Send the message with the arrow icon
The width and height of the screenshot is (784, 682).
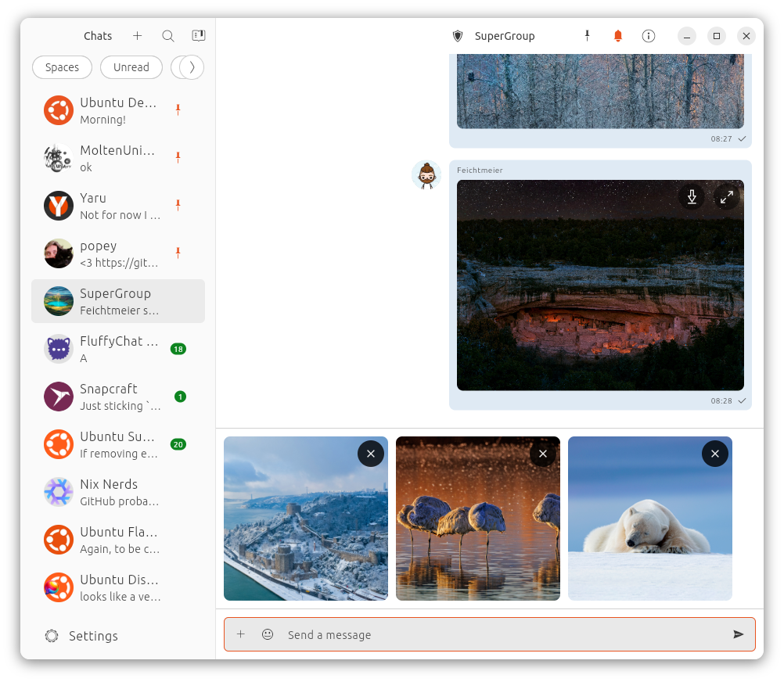[739, 634]
